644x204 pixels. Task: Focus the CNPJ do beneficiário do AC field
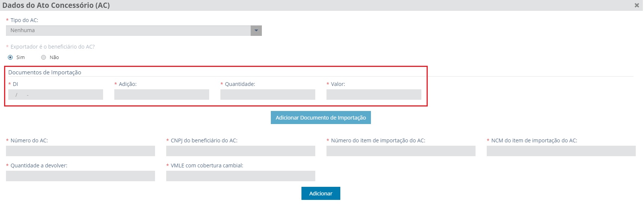241,151
